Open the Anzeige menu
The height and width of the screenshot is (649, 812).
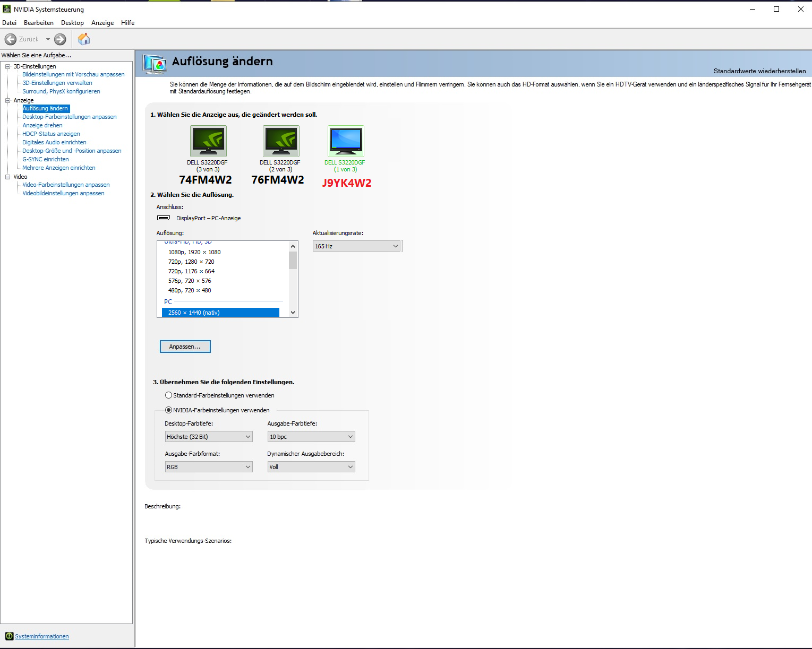click(x=102, y=23)
